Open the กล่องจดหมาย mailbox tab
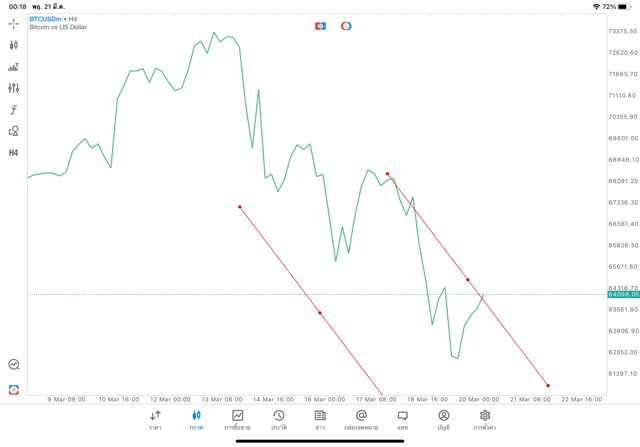640x447 pixels. [361, 420]
